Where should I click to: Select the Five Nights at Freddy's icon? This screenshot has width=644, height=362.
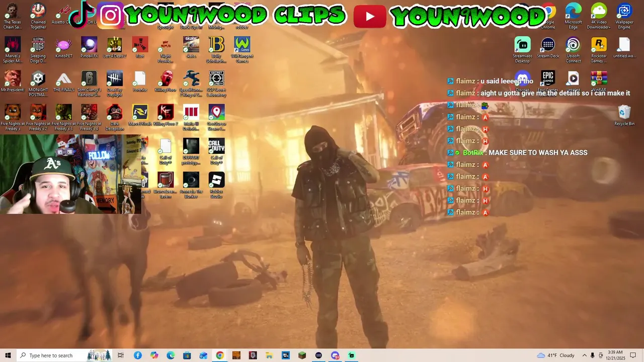click(x=13, y=118)
